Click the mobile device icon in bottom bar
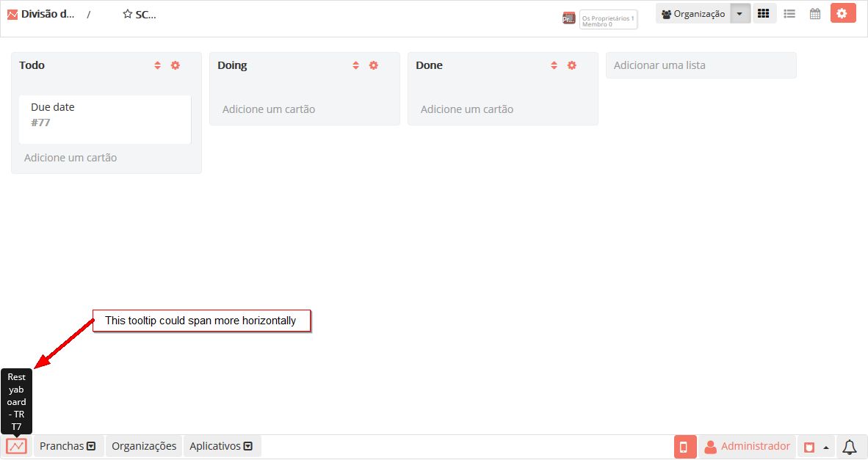868x460 pixels. point(684,446)
